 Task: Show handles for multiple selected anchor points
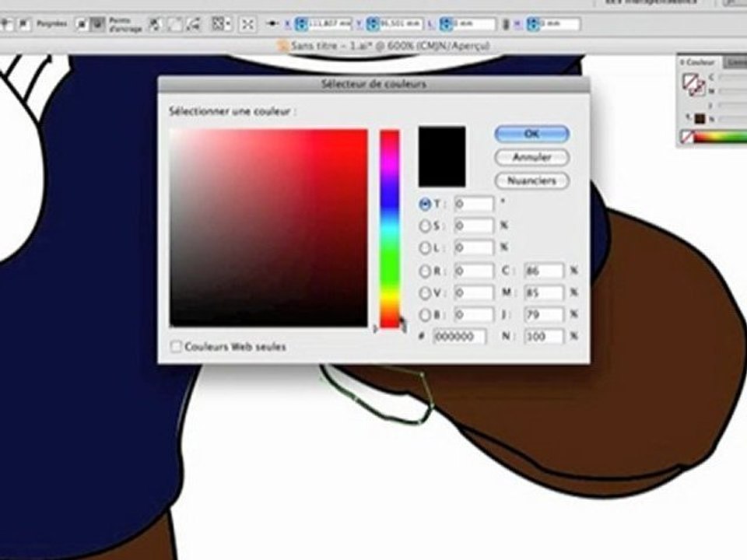tap(82, 23)
